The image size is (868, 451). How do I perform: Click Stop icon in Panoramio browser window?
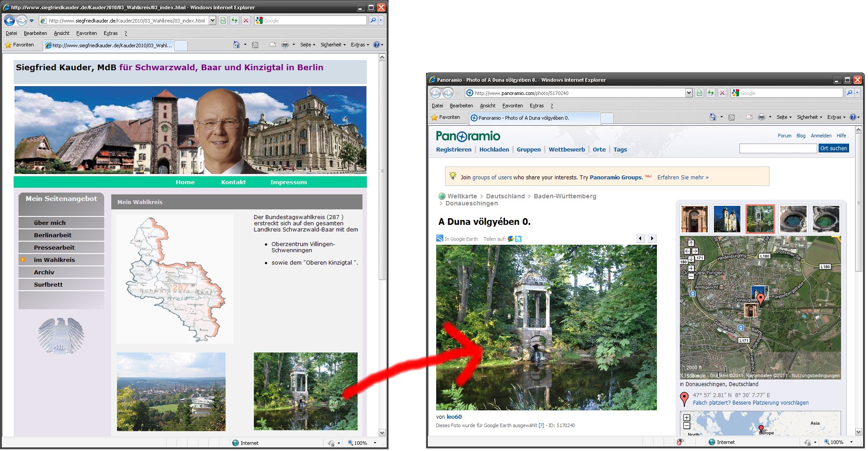coord(722,93)
